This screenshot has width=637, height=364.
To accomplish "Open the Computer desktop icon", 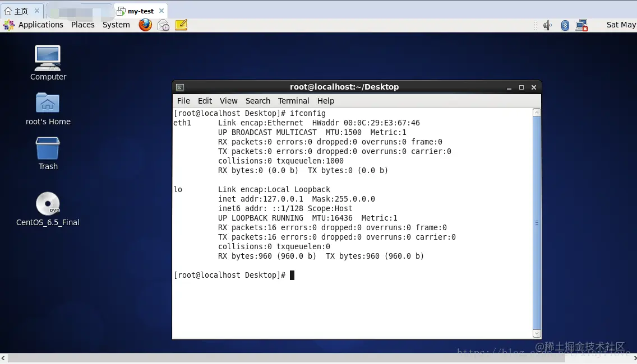I will click(48, 58).
